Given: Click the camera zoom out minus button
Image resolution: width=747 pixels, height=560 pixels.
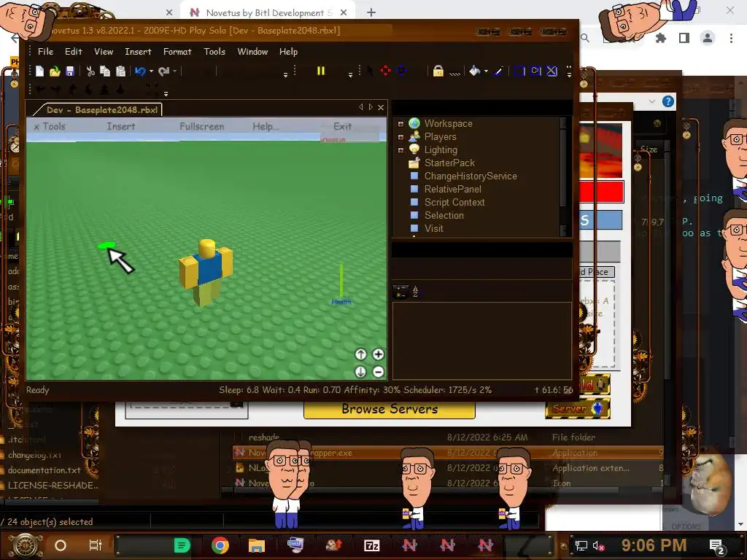Looking at the screenshot, I should (379, 372).
